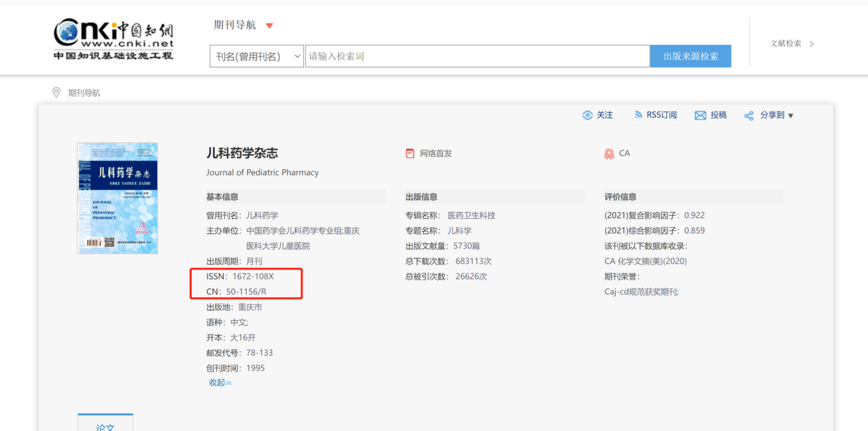The image size is (868, 431).
Task: Click the CA medal badge icon
Action: pyautogui.click(x=609, y=153)
